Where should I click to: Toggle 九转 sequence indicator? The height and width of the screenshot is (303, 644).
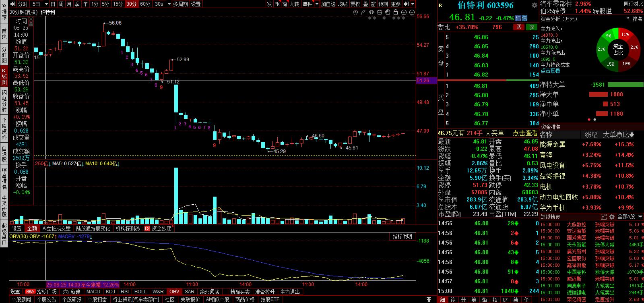tap(294, 4)
